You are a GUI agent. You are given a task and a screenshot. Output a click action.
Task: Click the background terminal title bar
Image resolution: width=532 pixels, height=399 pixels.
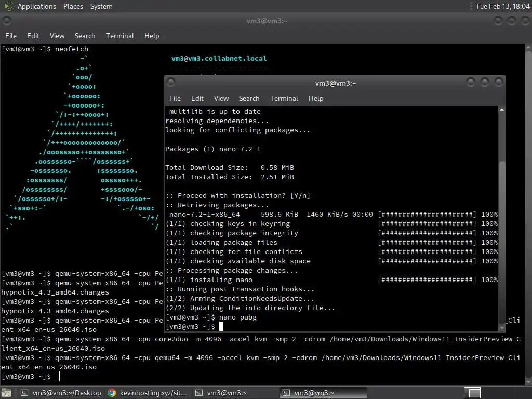pos(267,21)
